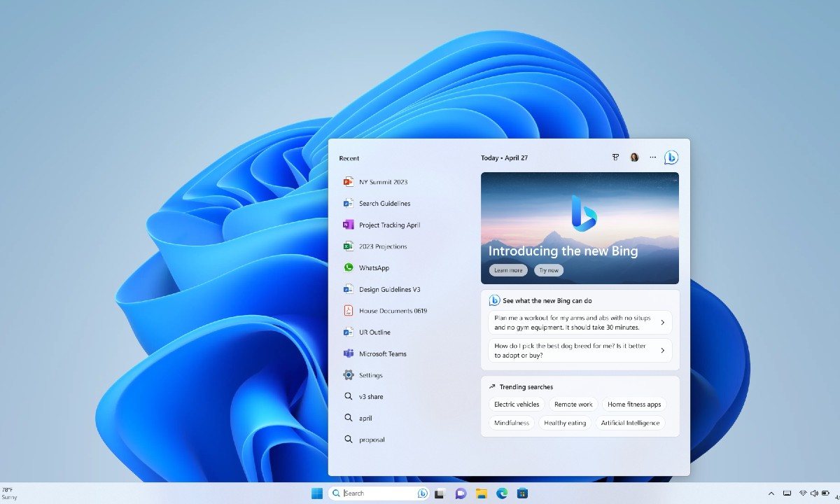This screenshot has width=840, height=504.
Task: Open the Bing chat icon in search panel header
Action: (x=671, y=157)
